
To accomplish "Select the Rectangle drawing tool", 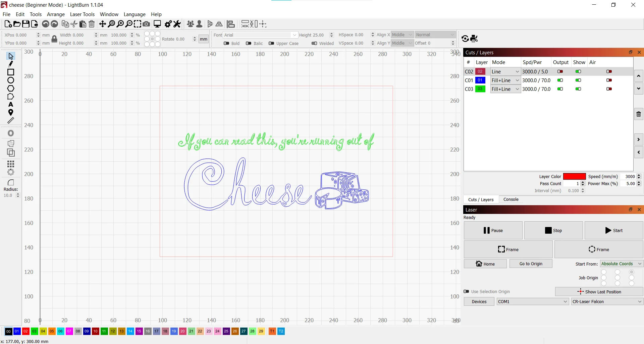I will (x=11, y=72).
